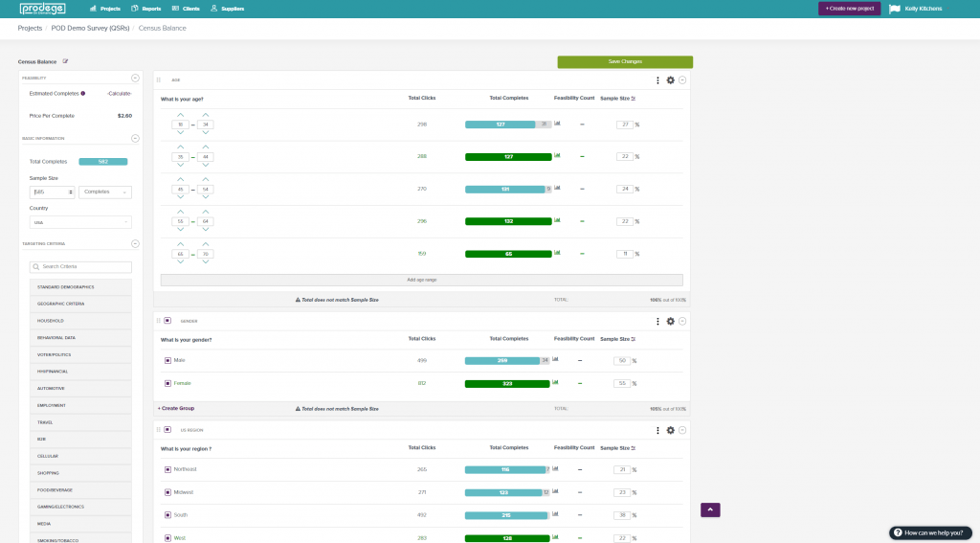Viewport: 980px width, 543px height.
Task: Click the Search Criteria input field
Action: [80, 267]
